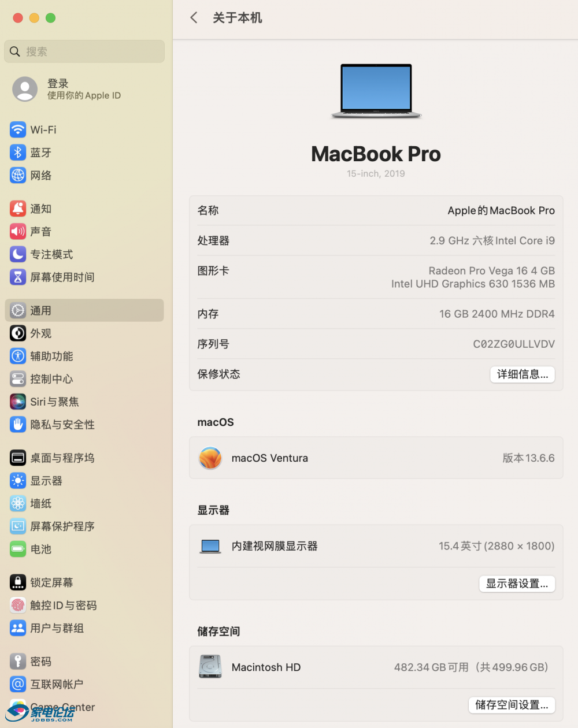Click Intel UHD Graphics 630 1536 MB text
This screenshot has height=728, width=578.
(x=473, y=284)
